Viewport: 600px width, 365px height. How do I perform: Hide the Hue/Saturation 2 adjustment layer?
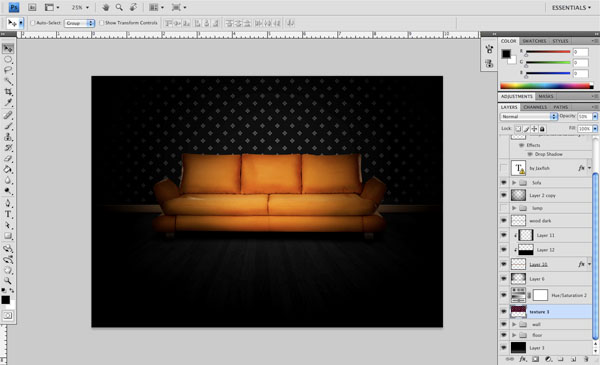[504, 295]
